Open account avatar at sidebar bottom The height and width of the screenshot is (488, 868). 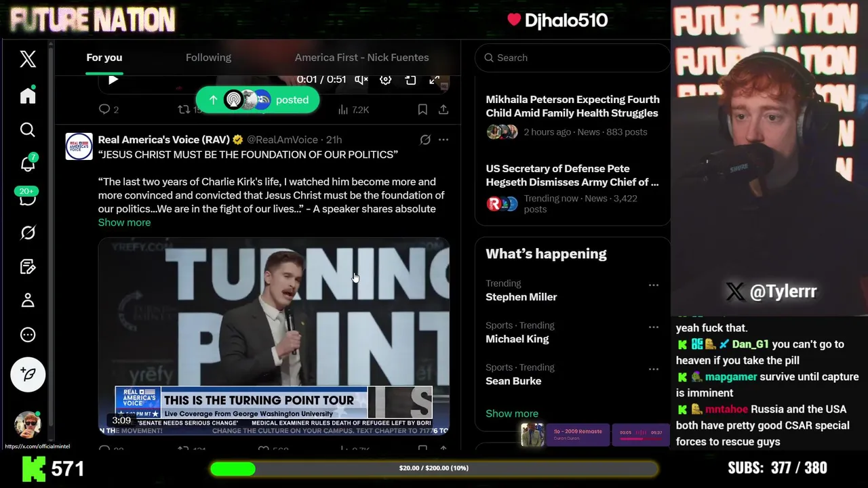28,424
